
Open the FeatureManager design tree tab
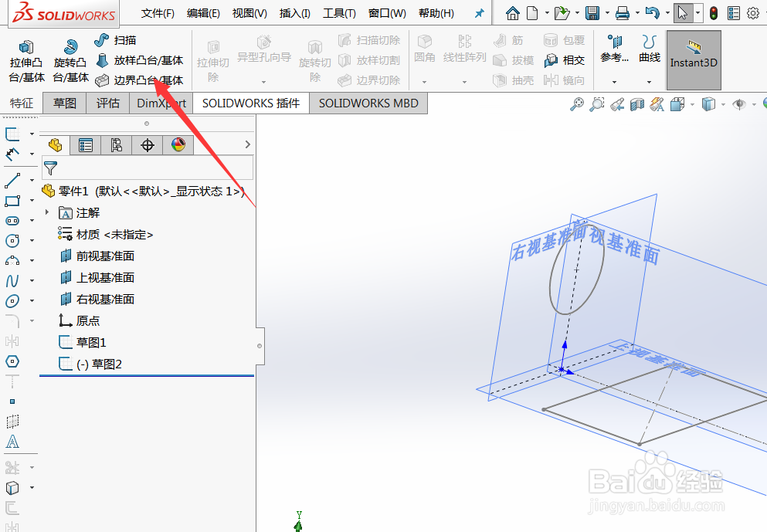[56, 144]
